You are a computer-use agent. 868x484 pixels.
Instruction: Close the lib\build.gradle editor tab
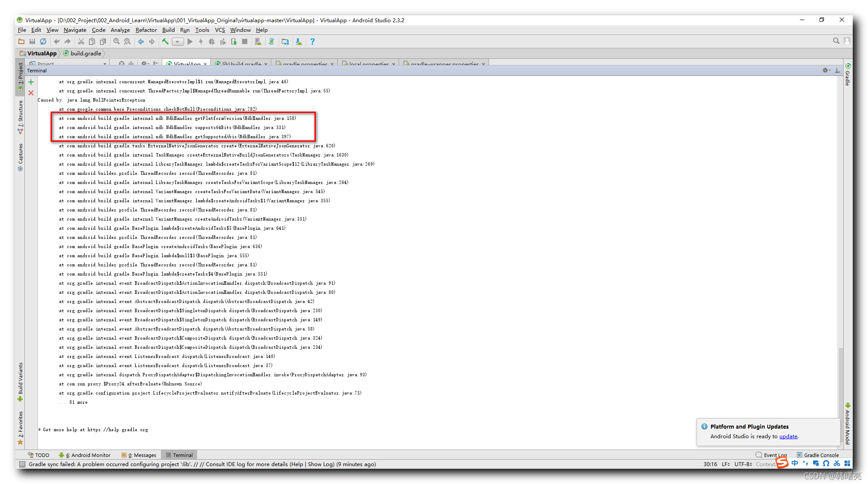[x=266, y=64]
